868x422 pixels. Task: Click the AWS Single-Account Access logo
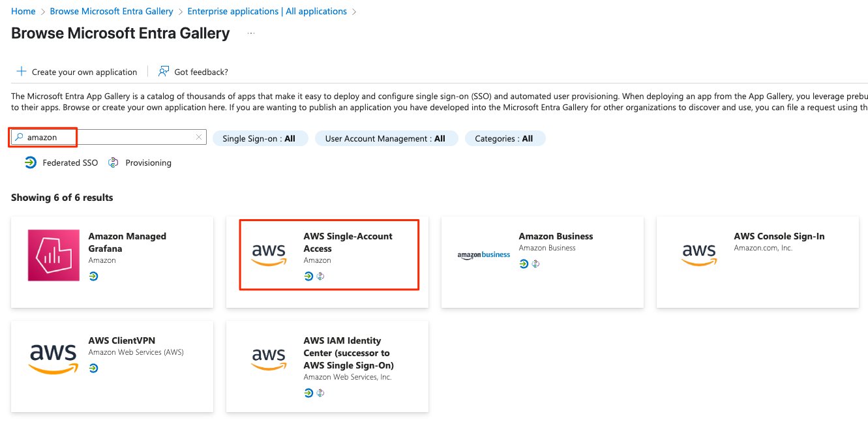[269, 255]
